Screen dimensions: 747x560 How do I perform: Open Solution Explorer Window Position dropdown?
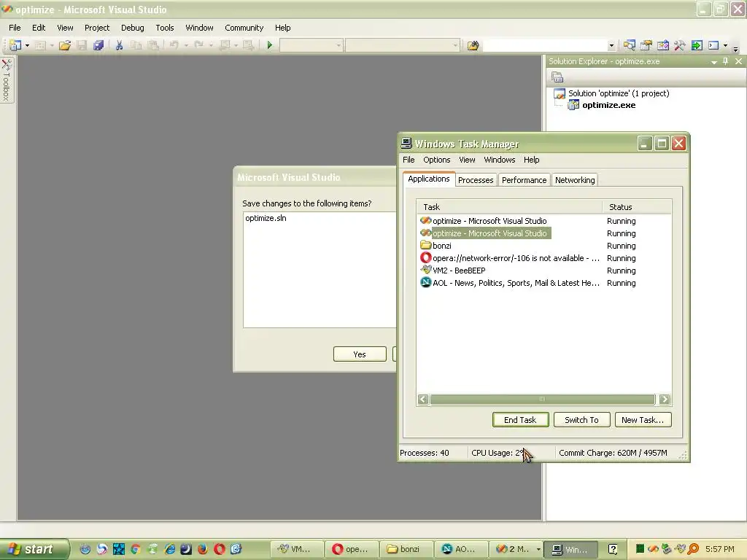click(713, 62)
